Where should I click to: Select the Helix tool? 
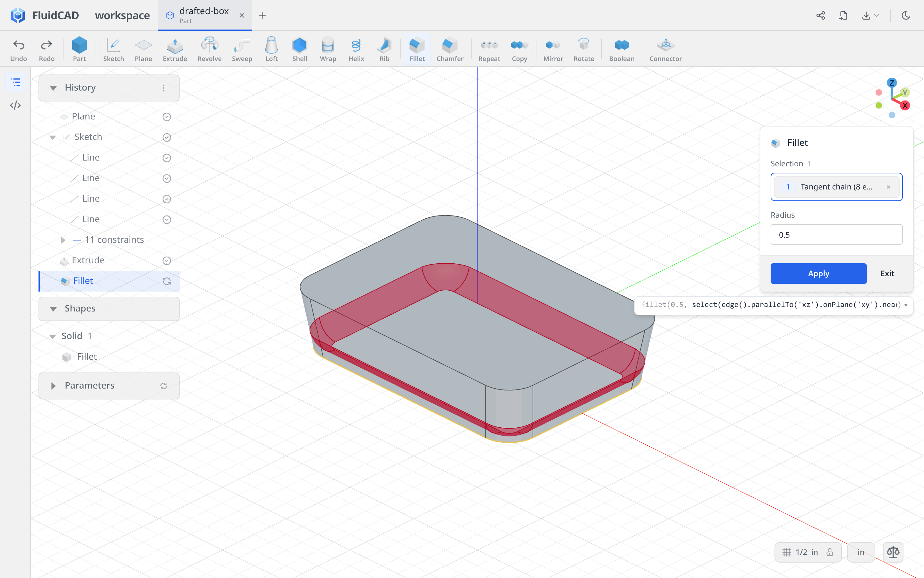click(x=356, y=49)
